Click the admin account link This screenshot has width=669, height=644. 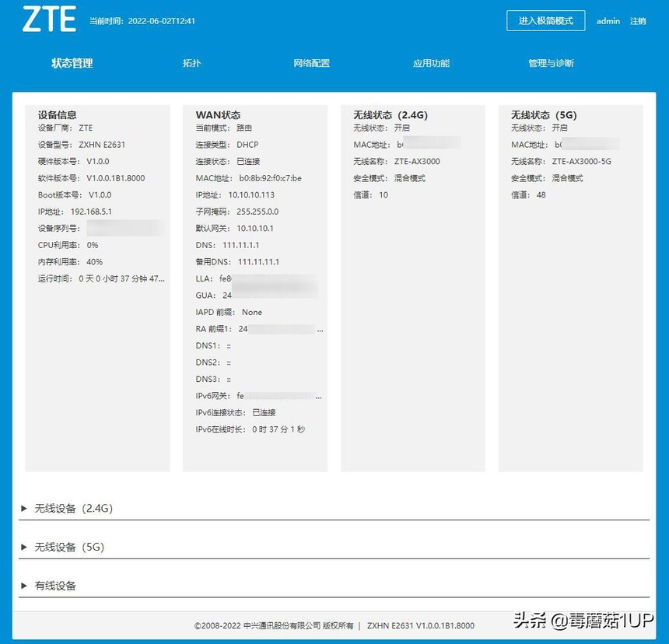click(x=608, y=21)
